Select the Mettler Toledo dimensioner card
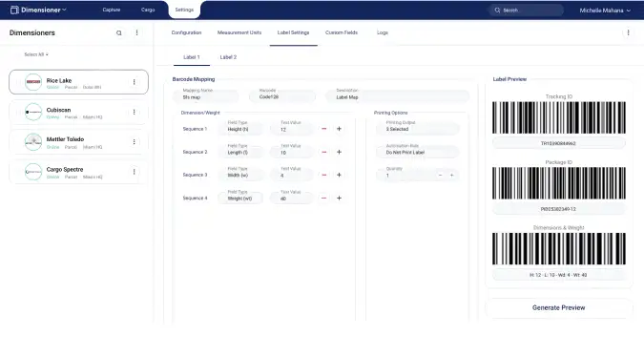The width and height of the screenshot is (644, 356). point(78,142)
